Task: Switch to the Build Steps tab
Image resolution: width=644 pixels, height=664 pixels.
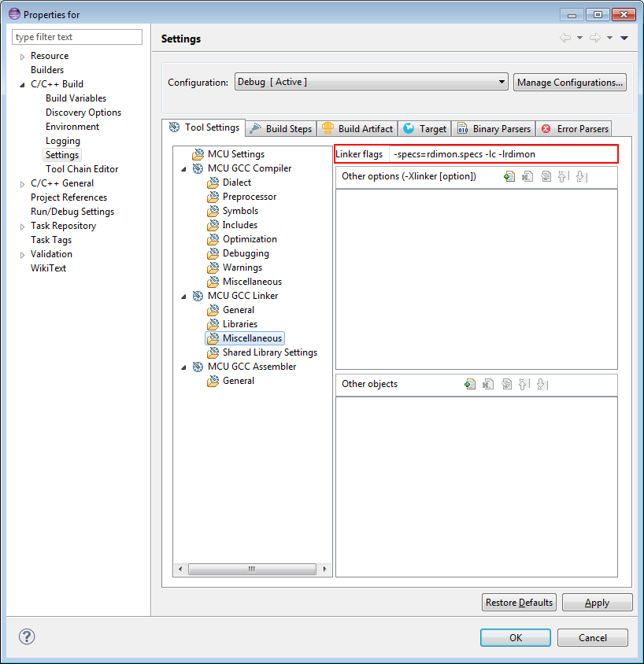Action: [x=281, y=128]
